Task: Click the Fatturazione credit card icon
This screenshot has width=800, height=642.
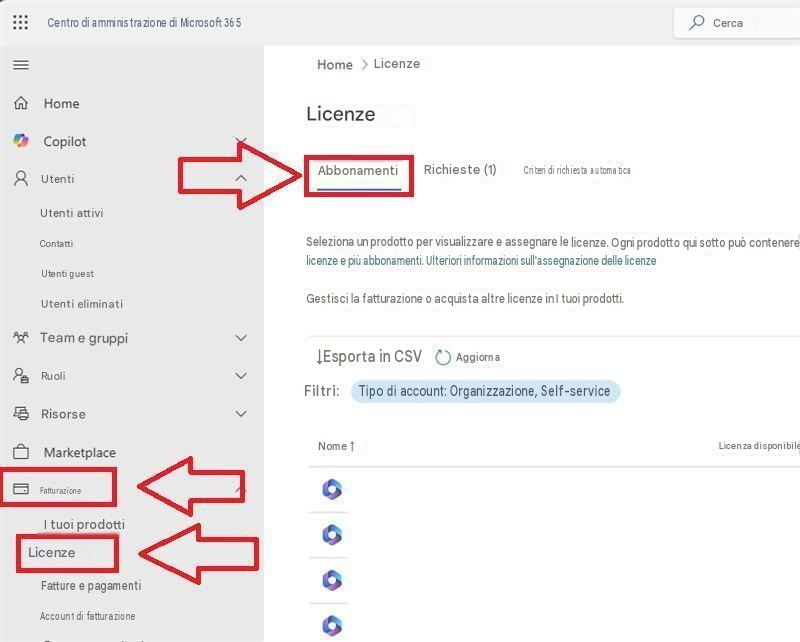Action: point(21,489)
